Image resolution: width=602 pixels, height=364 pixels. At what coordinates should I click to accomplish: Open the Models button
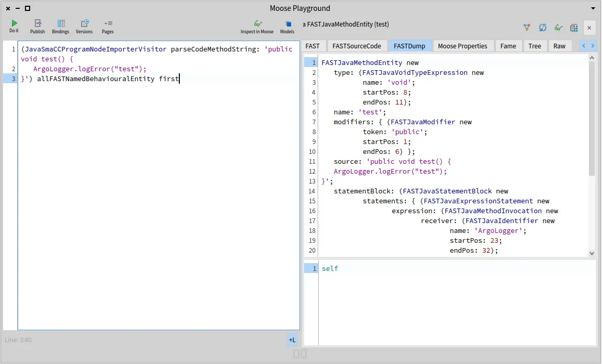[287, 27]
